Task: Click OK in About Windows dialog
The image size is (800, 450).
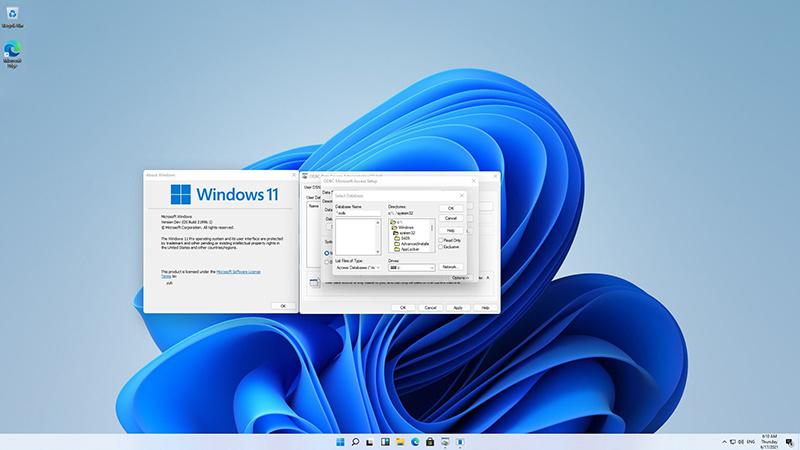Action: tap(283, 306)
